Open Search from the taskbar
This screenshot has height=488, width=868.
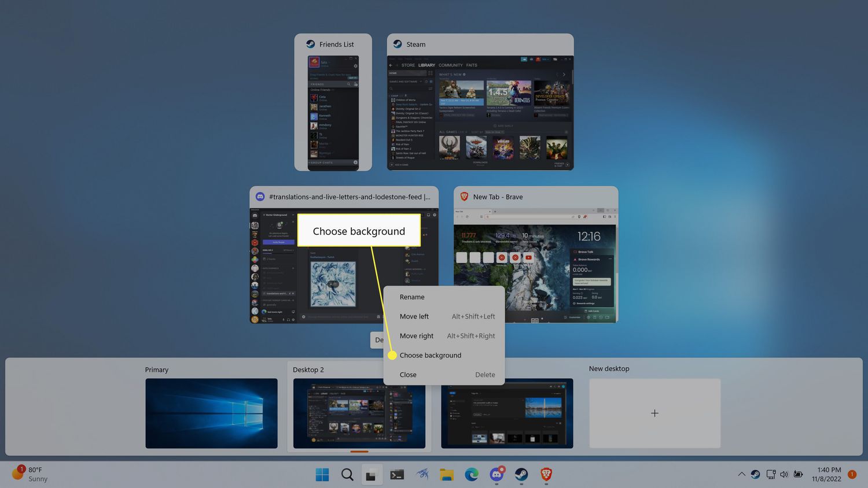(347, 475)
